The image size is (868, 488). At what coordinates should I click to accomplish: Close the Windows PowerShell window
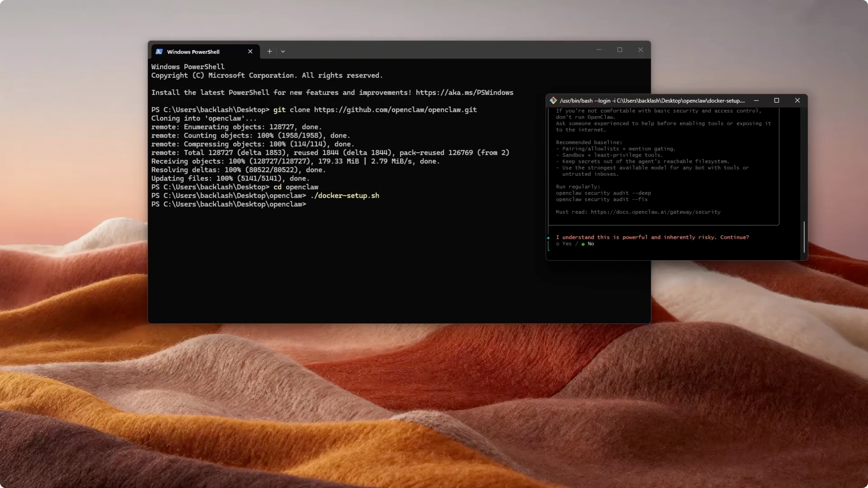(x=640, y=50)
